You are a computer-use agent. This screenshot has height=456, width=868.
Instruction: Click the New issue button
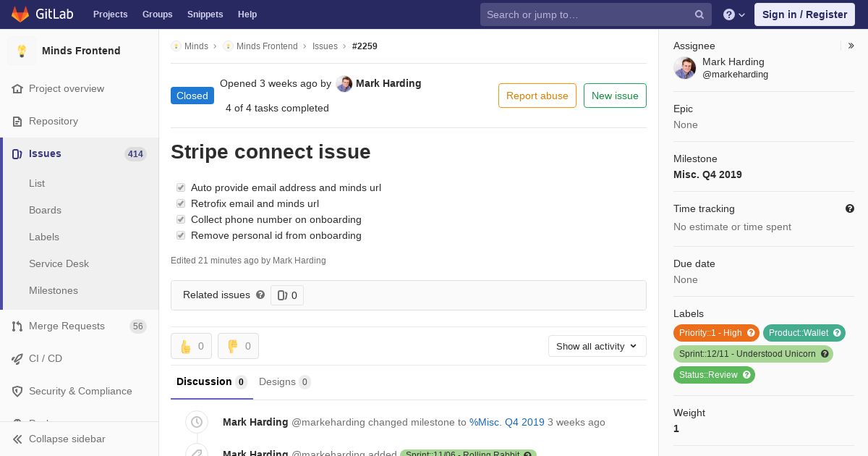coord(615,96)
